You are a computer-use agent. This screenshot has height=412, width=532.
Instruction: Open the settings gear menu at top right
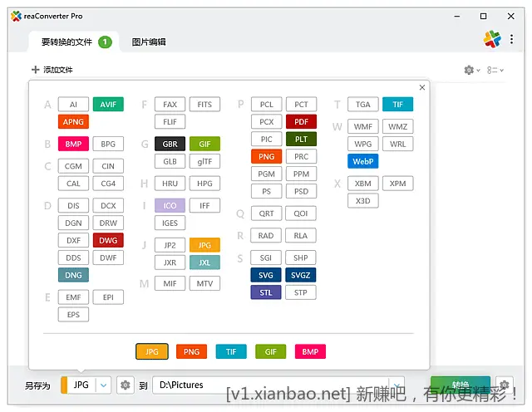coord(472,70)
